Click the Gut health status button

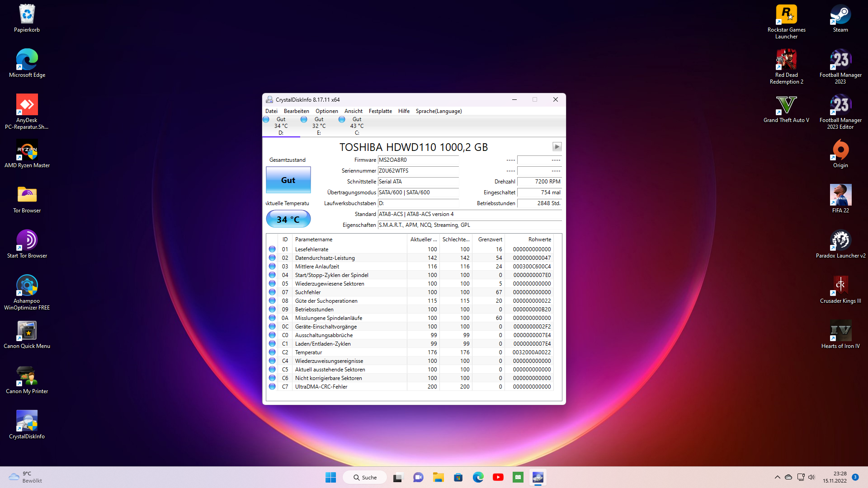[x=288, y=180]
